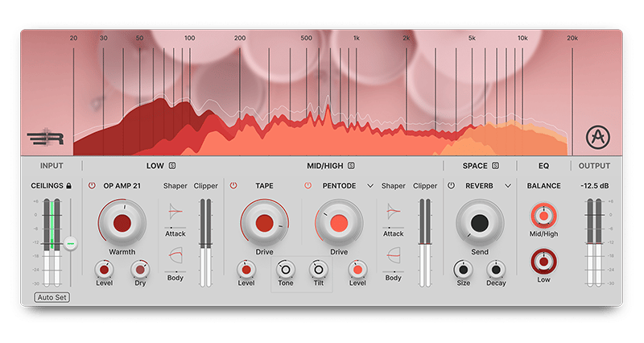Toggle the OP AMP 21 power button
Viewport: 644px width, 343px height.
[x=92, y=186]
